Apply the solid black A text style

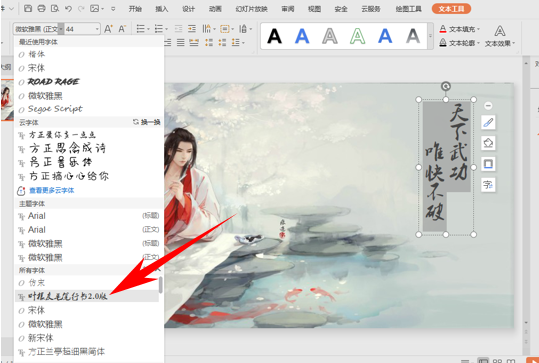click(274, 36)
